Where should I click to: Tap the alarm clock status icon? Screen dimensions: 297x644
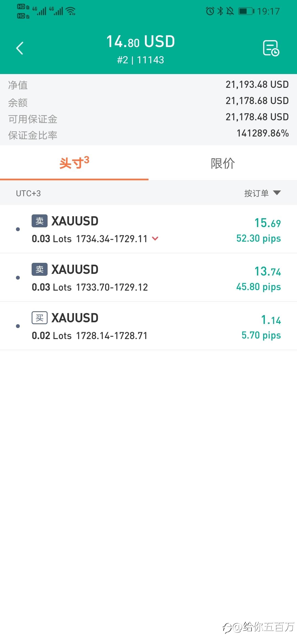point(210,11)
